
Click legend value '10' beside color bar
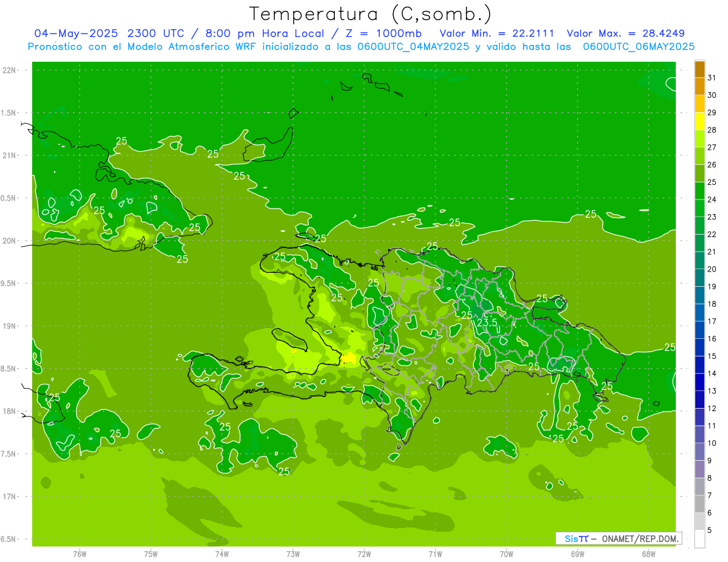712,443
